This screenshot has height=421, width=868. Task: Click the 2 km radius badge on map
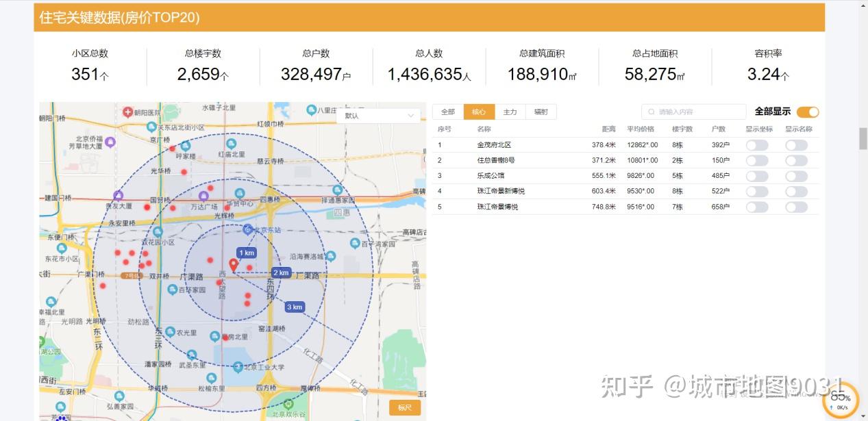click(x=280, y=273)
